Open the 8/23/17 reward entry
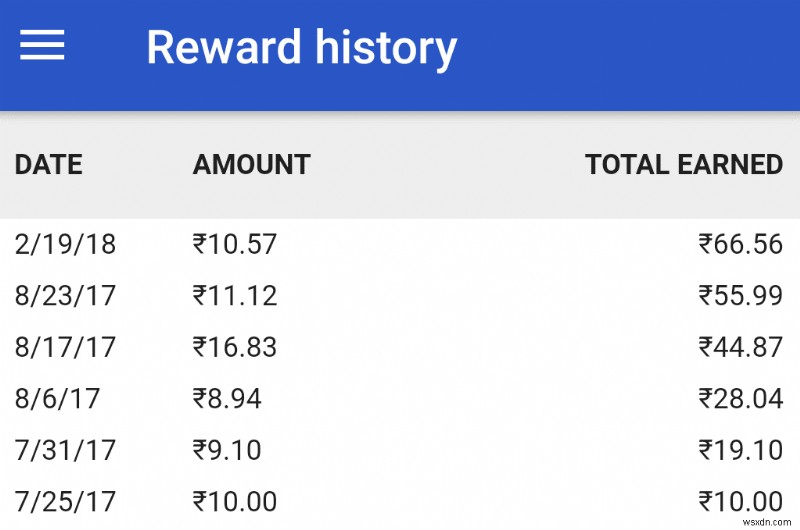The image size is (800, 530). 65,296
